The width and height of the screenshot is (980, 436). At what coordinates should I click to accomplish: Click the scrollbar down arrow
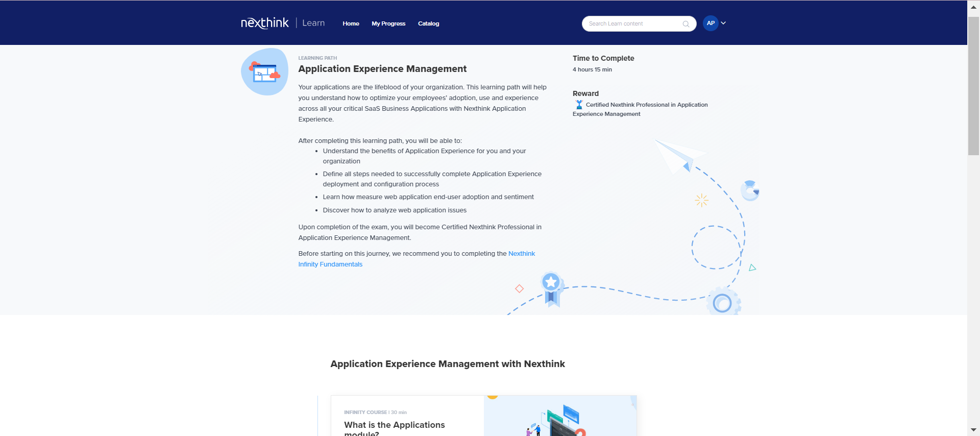pos(973,430)
